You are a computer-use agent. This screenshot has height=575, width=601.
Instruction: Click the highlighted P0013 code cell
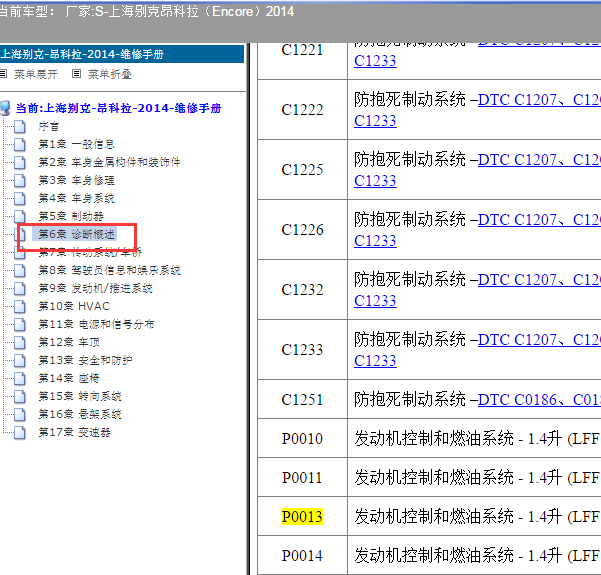(302, 516)
